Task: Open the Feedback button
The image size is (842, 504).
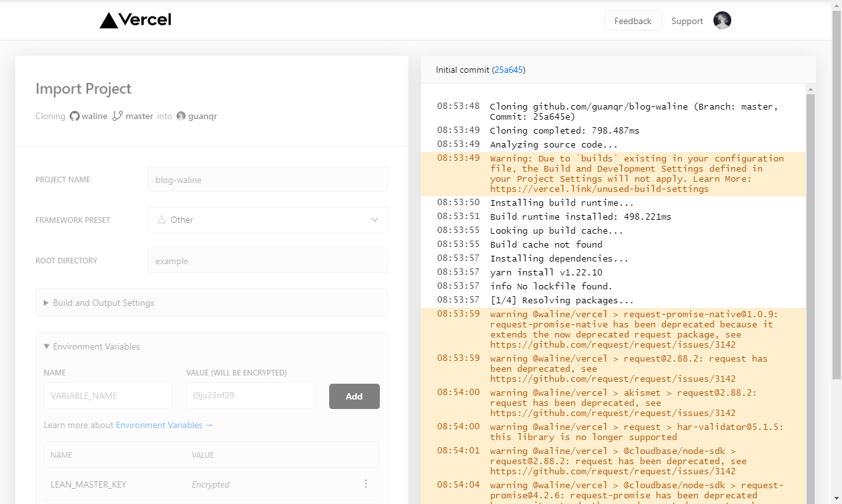Action: 633,21
